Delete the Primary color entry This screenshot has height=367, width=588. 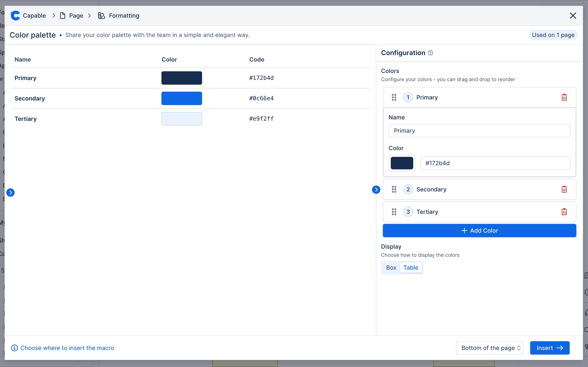pos(564,97)
